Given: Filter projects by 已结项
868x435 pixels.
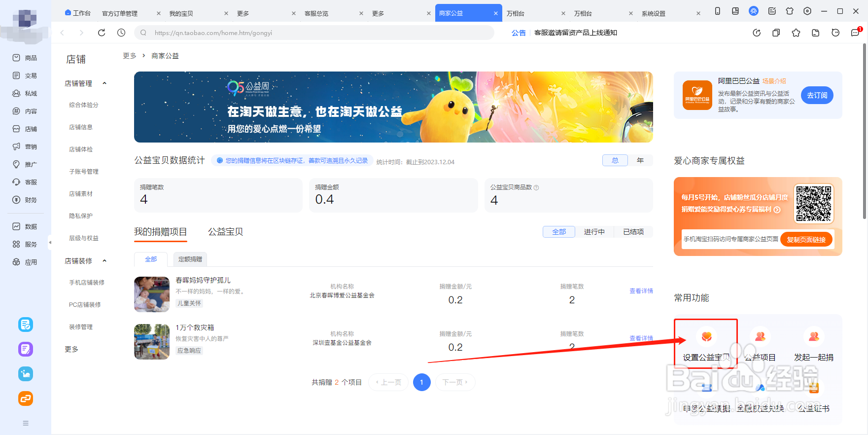Looking at the screenshot, I should coord(633,232).
